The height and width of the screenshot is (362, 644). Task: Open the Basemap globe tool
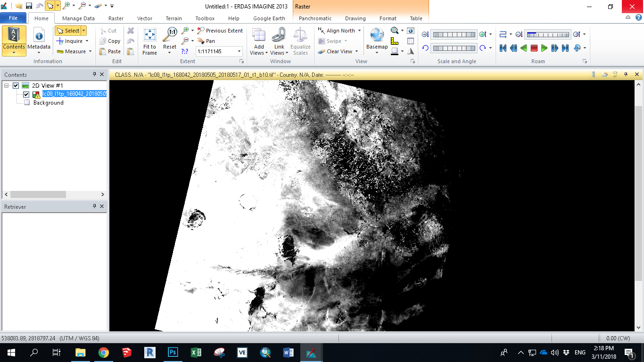(x=377, y=35)
